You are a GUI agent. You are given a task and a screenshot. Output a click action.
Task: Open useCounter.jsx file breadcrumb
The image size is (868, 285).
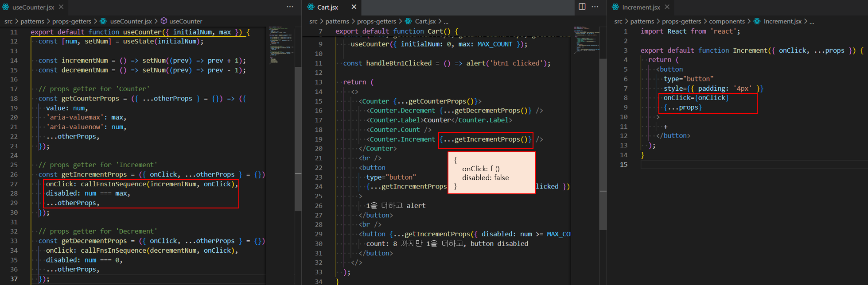click(131, 21)
